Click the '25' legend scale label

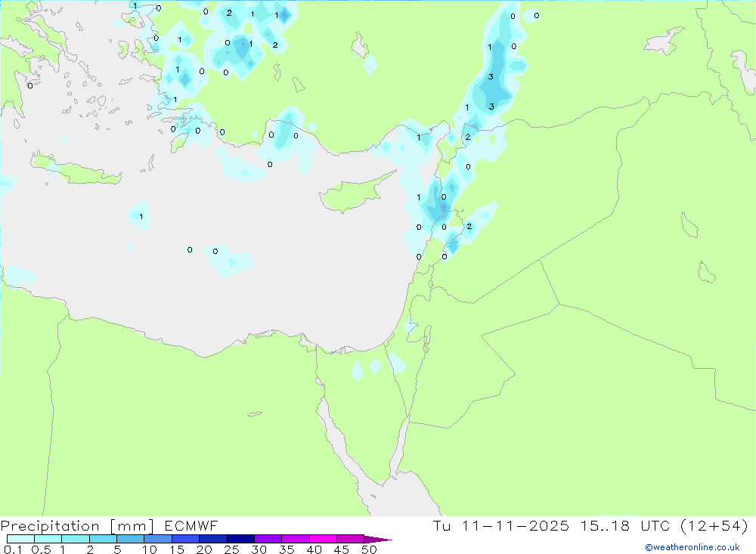pyautogui.click(x=231, y=549)
